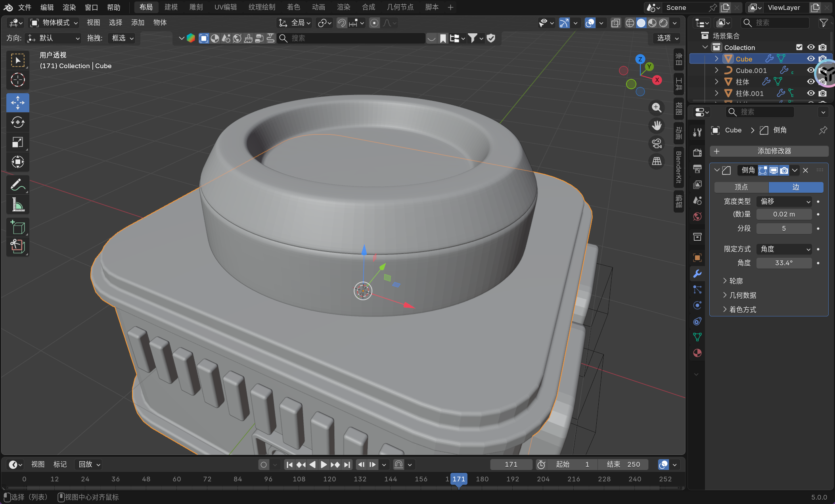Choose the Annotate pencil tool
This screenshot has height=504, width=835.
tap(17, 185)
